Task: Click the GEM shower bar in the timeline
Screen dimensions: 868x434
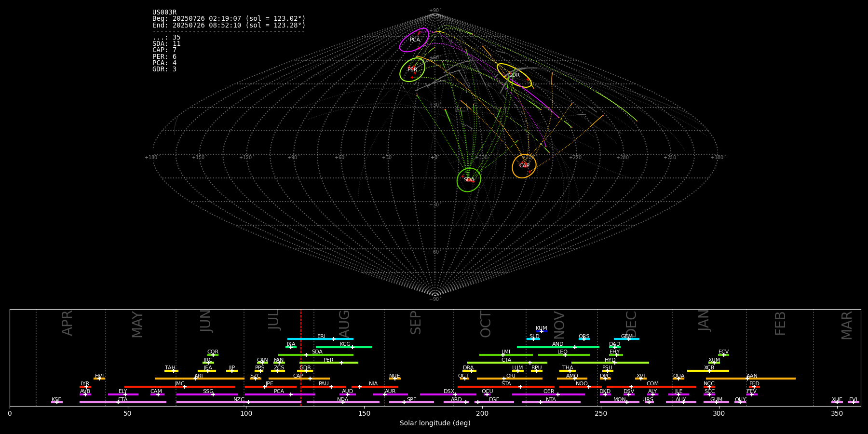Action: click(x=626, y=339)
